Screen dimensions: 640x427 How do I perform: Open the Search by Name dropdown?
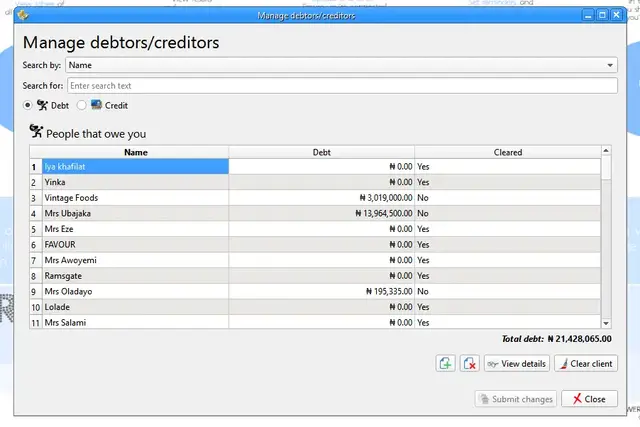tap(341, 65)
